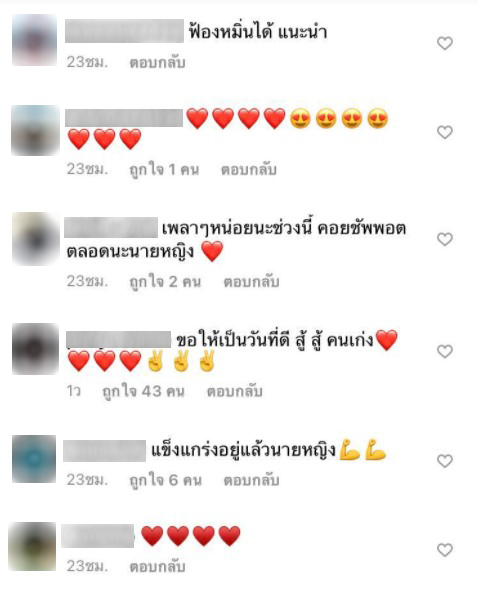This screenshot has width=478, height=600.
Task: Reply to 'ฟ้องหมิ่นได้ แนะนำ' comment
Action: (157, 63)
